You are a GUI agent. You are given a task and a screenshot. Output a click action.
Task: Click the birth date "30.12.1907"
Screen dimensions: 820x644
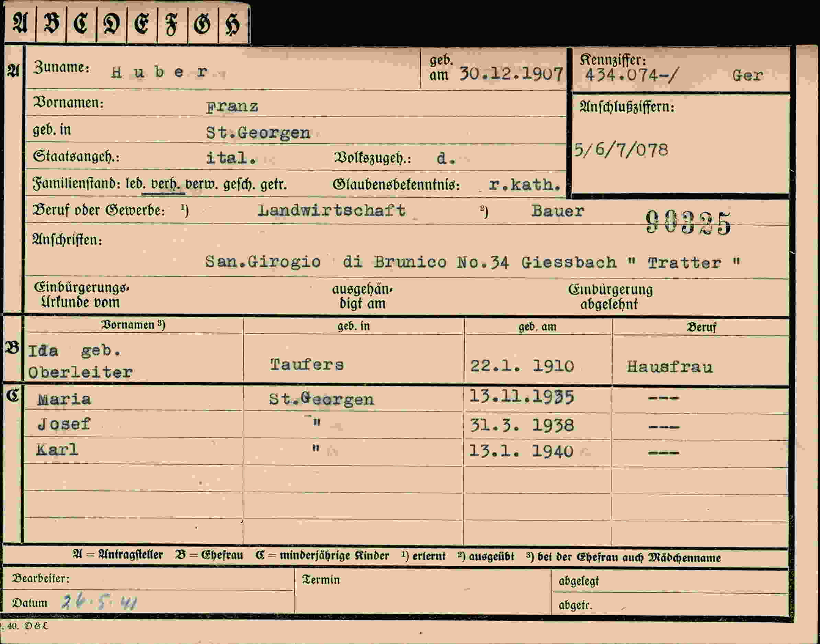pos(511,74)
